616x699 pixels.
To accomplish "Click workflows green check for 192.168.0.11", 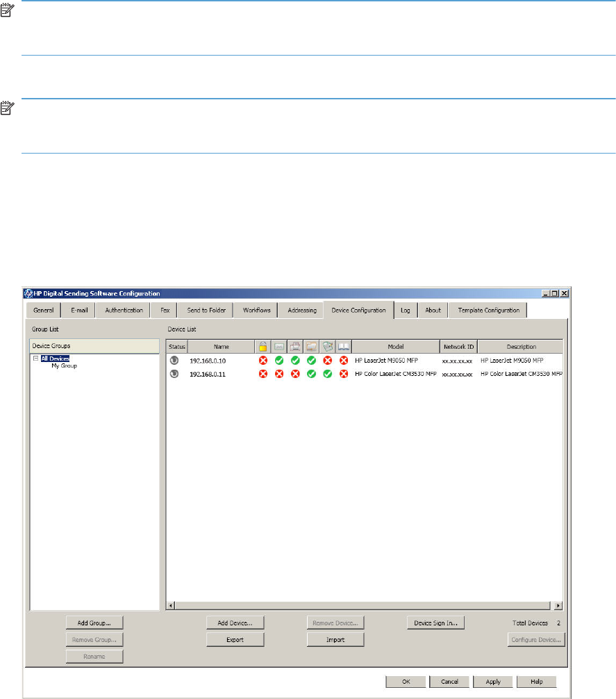I will 327,374.
